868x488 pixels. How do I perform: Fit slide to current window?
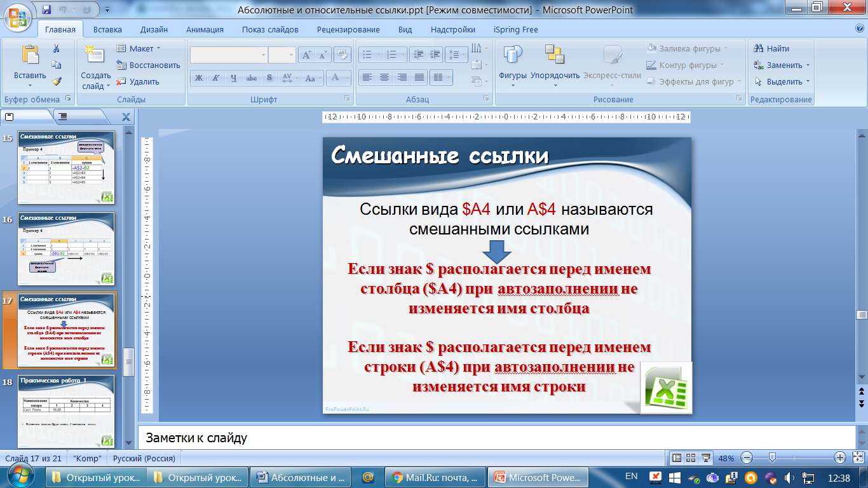(x=858, y=457)
